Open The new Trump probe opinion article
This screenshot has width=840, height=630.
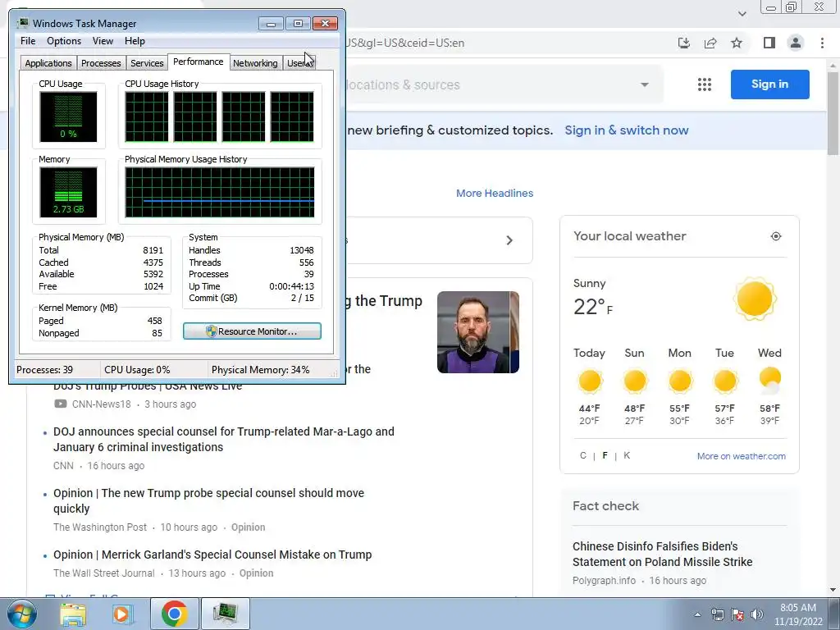tap(208, 501)
